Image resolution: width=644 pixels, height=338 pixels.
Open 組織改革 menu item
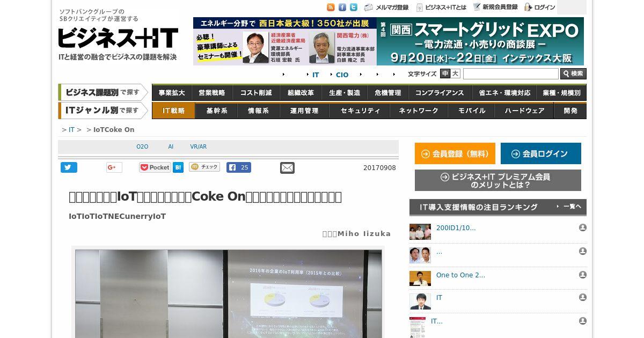pos(301,93)
